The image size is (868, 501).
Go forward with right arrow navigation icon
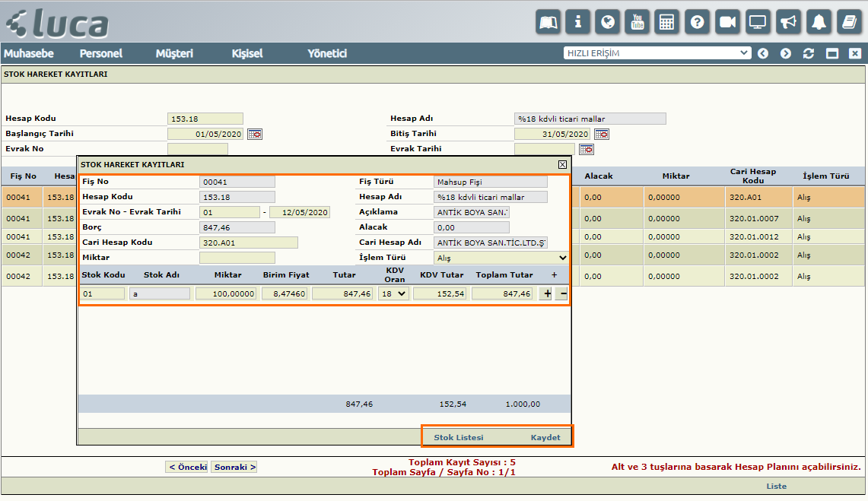pyautogui.click(x=786, y=54)
